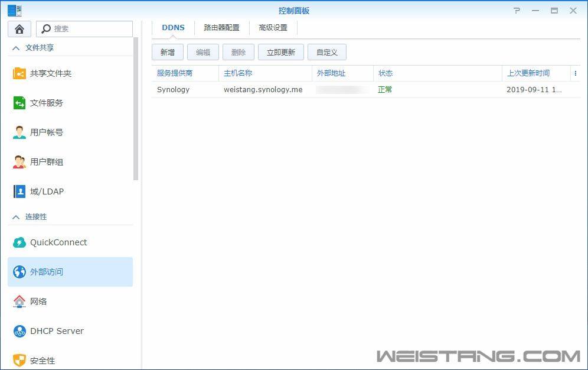Open the 安全性 security shield icon
This screenshot has width=588, height=370.
[x=19, y=360]
